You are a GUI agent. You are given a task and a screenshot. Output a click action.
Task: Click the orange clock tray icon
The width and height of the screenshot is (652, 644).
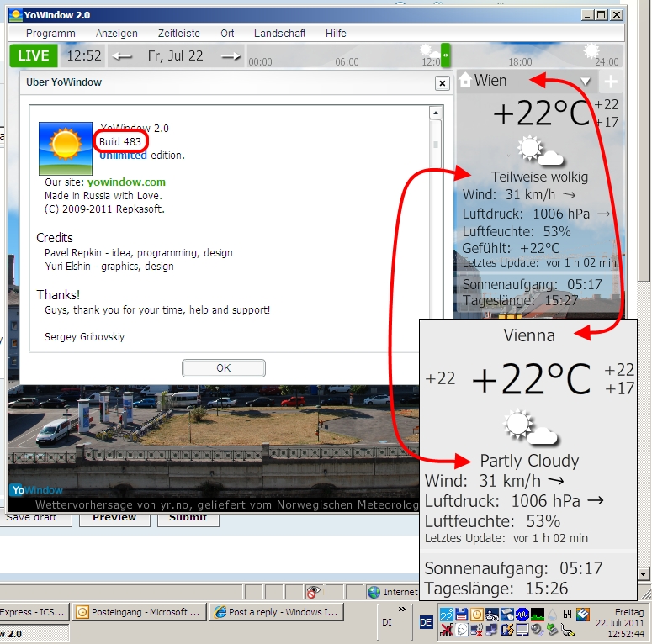coord(477,615)
